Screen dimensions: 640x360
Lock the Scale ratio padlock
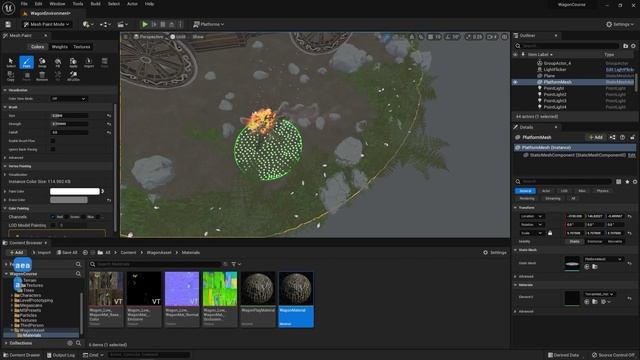[x=550, y=233]
